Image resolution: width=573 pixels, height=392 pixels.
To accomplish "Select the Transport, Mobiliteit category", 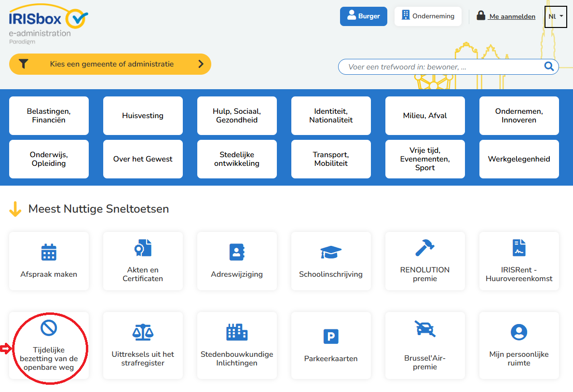I will coord(331,159).
